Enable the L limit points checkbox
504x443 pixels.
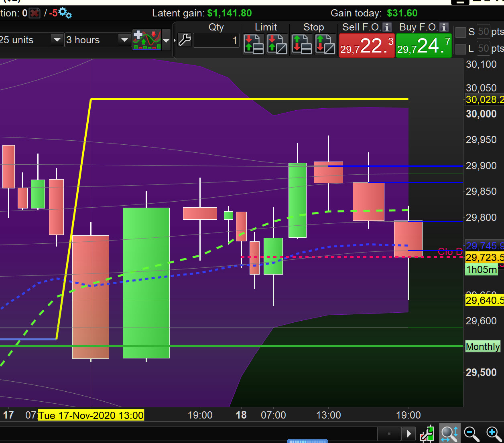pos(461,49)
